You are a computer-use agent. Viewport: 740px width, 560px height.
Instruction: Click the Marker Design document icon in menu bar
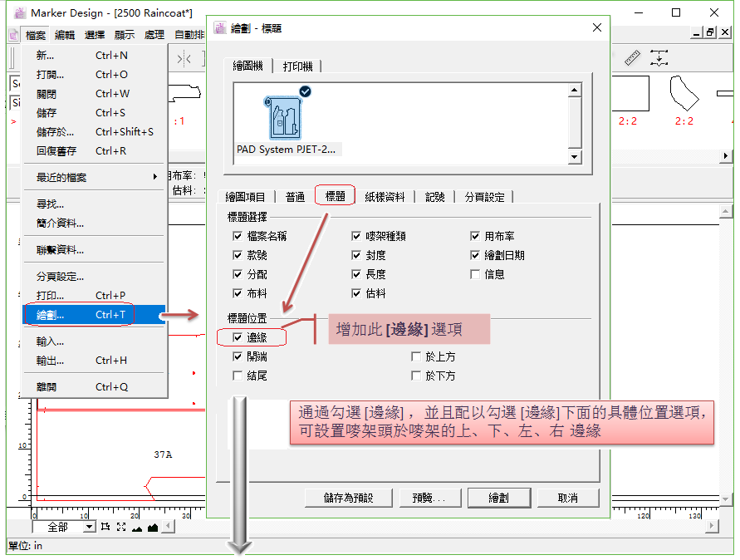tap(14, 35)
